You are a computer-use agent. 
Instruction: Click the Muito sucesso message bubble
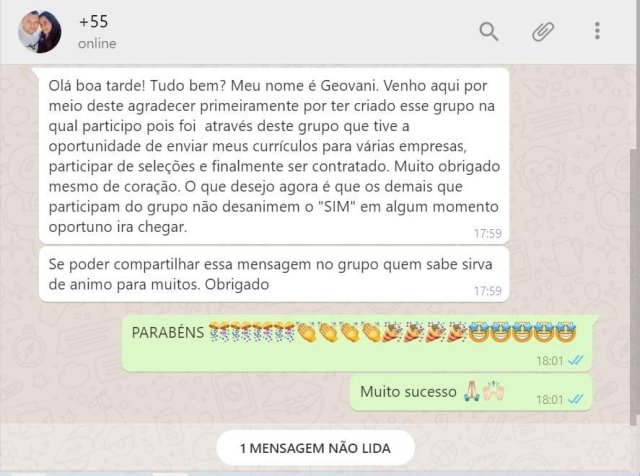pos(471,393)
